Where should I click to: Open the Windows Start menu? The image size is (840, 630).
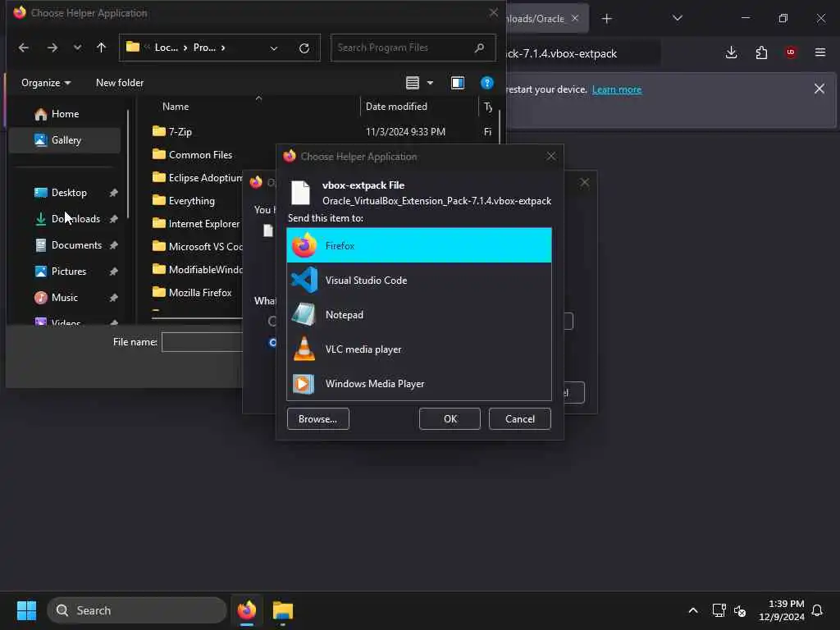pos(26,610)
